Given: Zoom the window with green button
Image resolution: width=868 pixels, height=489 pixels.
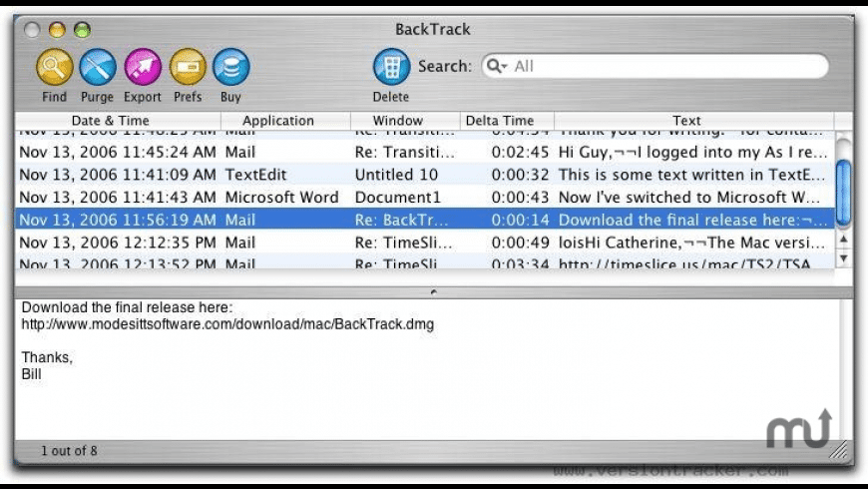Looking at the screenshot, I should point(83,29).
